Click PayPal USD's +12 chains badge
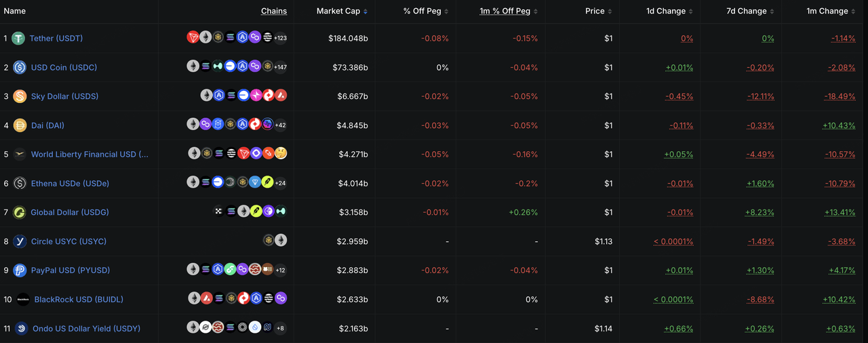Image resolution: width=868 pixels, height=343 pixels. (280, 270)
